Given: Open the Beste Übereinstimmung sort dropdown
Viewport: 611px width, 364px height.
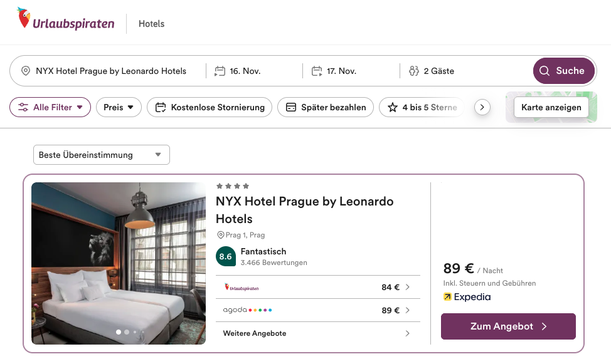Looking at the screenshot, I should point(101,155).
